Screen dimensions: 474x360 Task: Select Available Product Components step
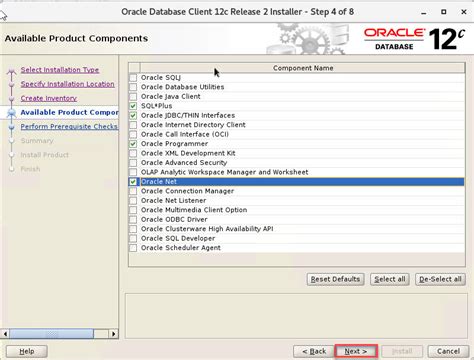coord(69,112)
